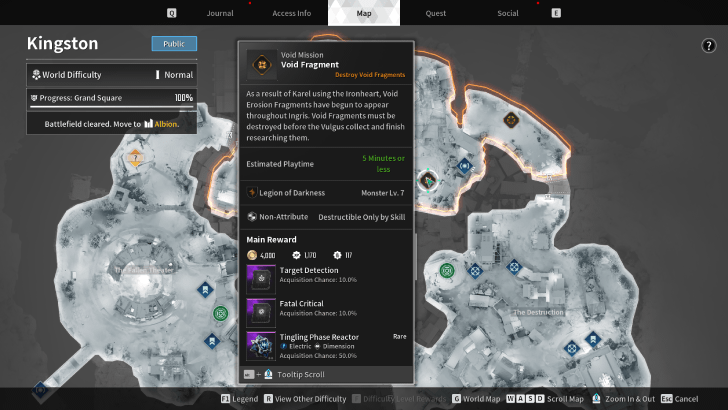This screenshot has height=410, width=728.
Task: Click the gold coin reward icon
Action: pyautogui.click(x=252, y=255)
